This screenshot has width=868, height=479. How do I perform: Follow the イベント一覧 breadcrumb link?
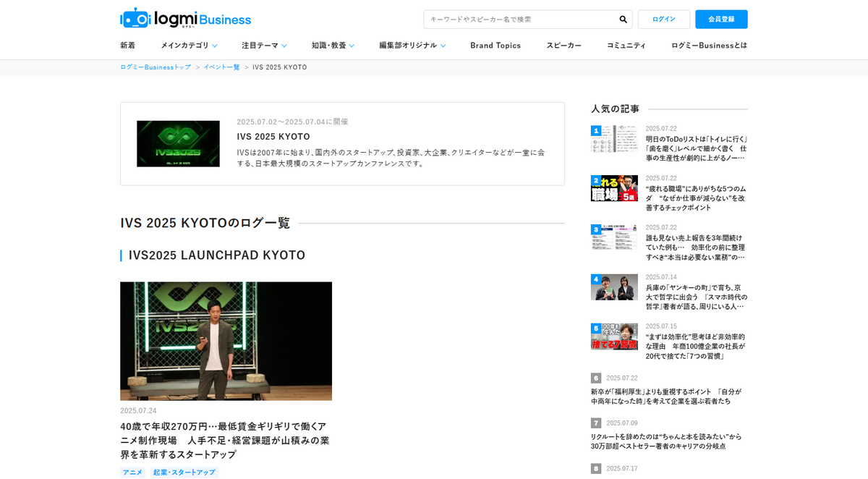click(x=221, y=67)
